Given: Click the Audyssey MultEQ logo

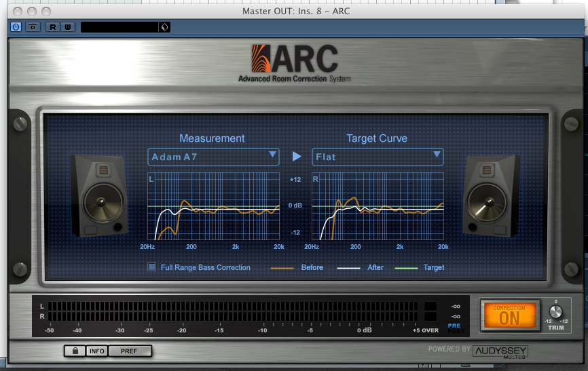Looking at the screenshot, I should pyautogui.click(x=500, y=352).
